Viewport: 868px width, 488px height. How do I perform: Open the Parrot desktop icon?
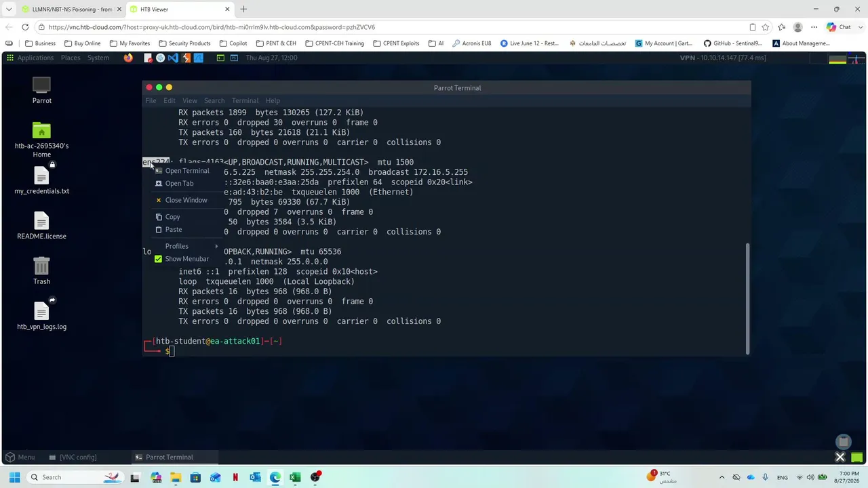pyautogui.click(x=41, y=91)
